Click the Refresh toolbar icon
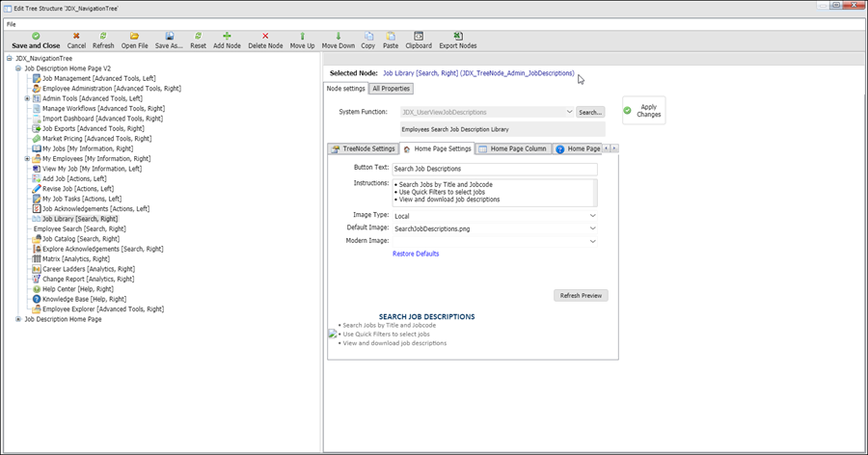Screen dimensions: 868x455 pyautogui.click(x=103, y=36)
